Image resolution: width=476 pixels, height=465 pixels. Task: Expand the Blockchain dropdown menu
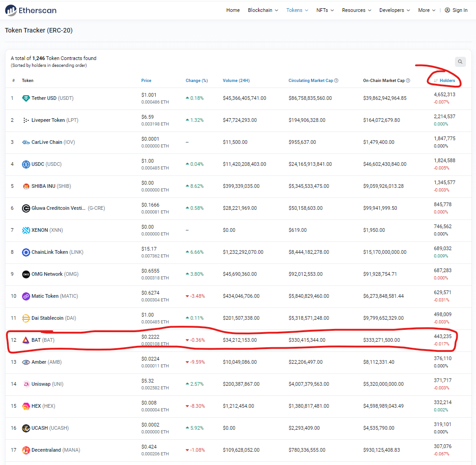tap(263, 10)
